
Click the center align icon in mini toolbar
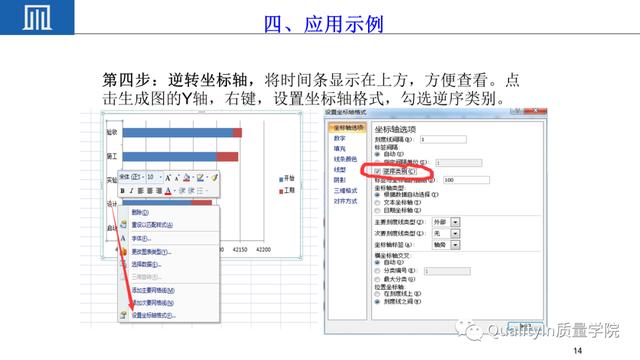pos(150,191)
